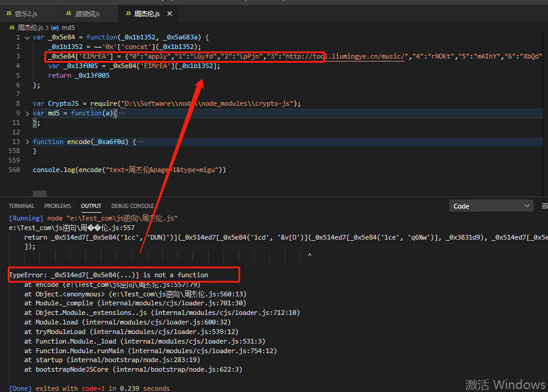Close the 周杰伦.js tab
This screenshot has height=392, width=548.
point(170,14)
